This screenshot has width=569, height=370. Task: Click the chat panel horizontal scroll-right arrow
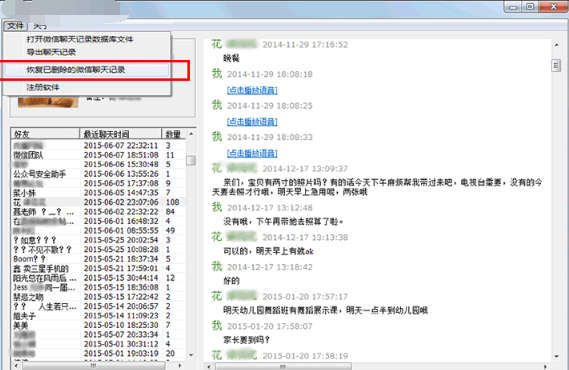545,367
